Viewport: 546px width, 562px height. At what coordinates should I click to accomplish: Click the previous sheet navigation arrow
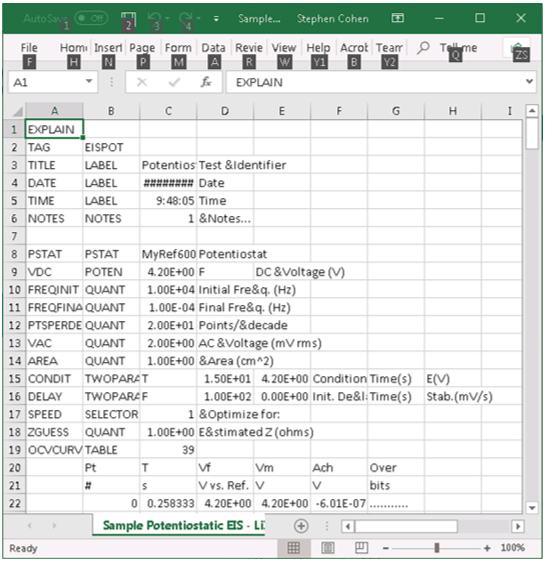(x=30, y=526)
